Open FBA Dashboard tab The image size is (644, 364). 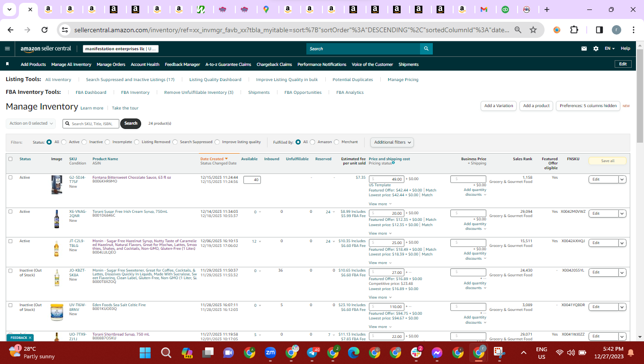click(91, 92)
